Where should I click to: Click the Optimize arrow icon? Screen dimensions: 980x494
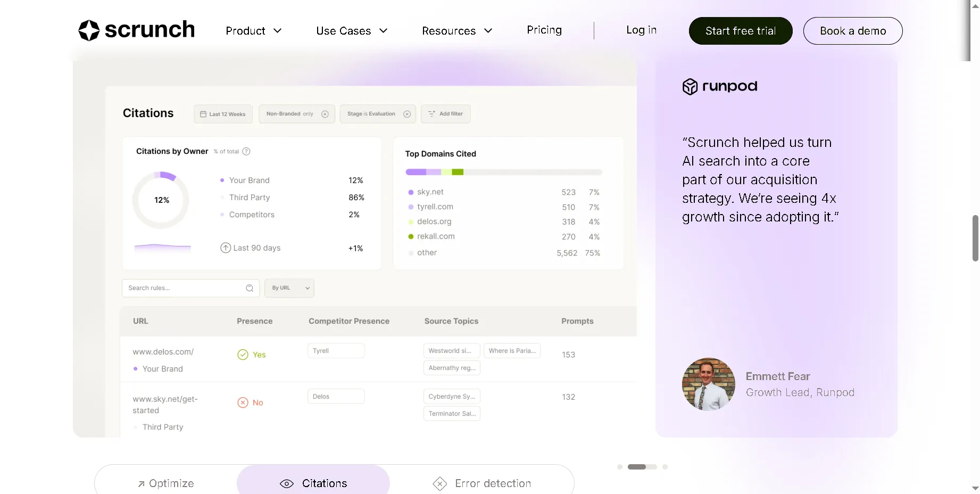coord(141,484)
